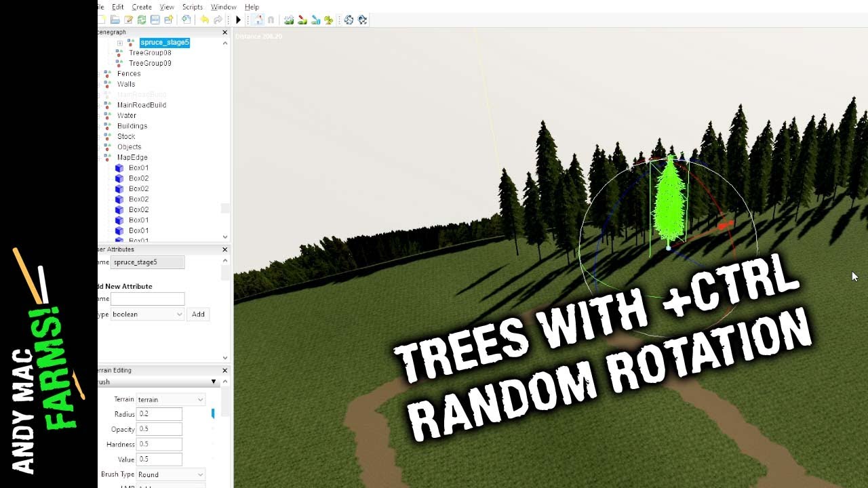
Task: Open a scene with the folder icon
Action: pos(115,20)
